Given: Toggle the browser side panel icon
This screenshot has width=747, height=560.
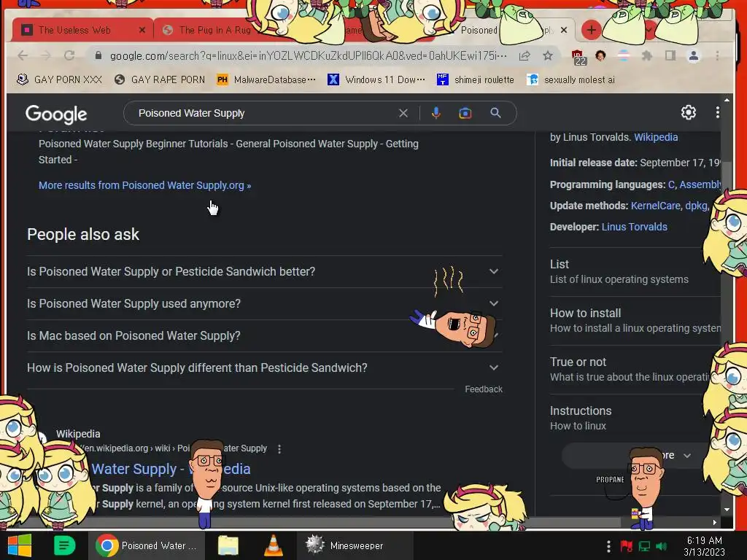Looking at the screenshot, I should click(x=670, y=55).
